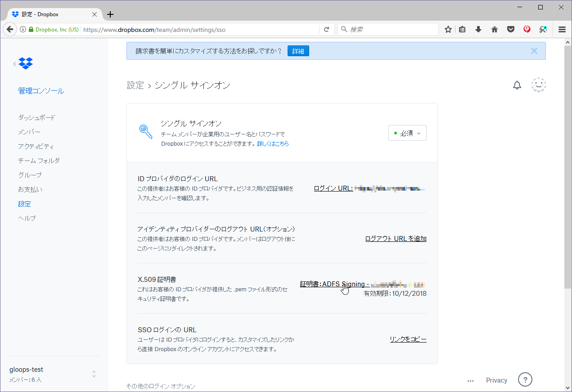The width and height of the screenshot is (572, 392).
Task: Dismiss the blue banner with X
Action: (x=534, y=51)
